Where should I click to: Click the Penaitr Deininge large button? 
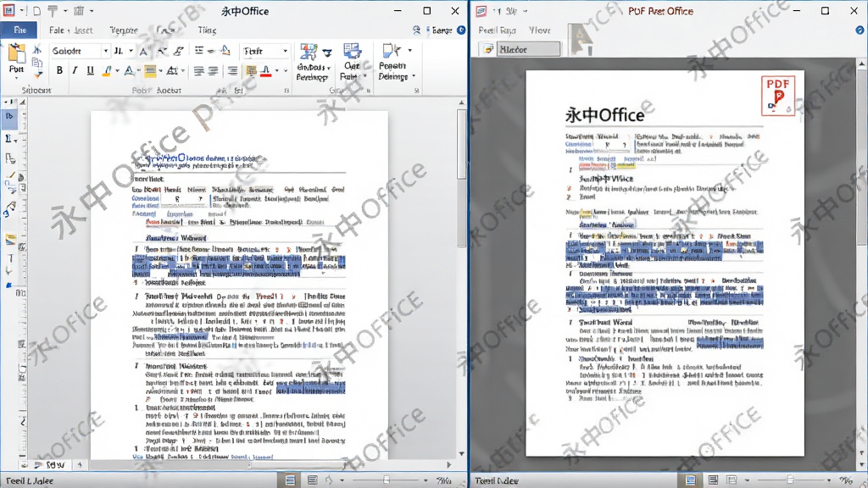pyautogui.click(x=393, y=63)
